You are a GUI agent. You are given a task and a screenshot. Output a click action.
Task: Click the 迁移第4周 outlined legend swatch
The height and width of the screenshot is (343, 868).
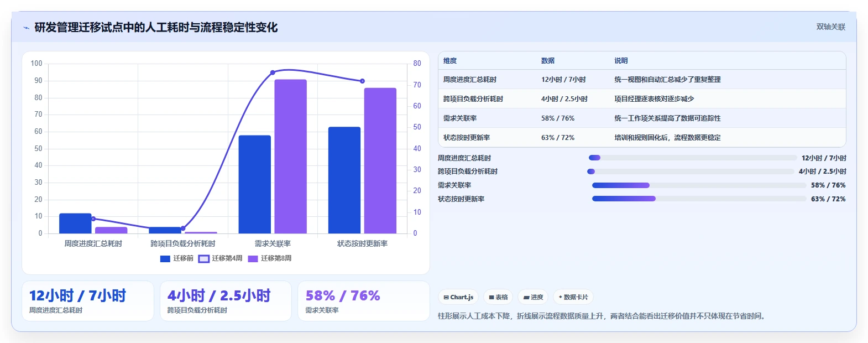click(x=203, y=258)
